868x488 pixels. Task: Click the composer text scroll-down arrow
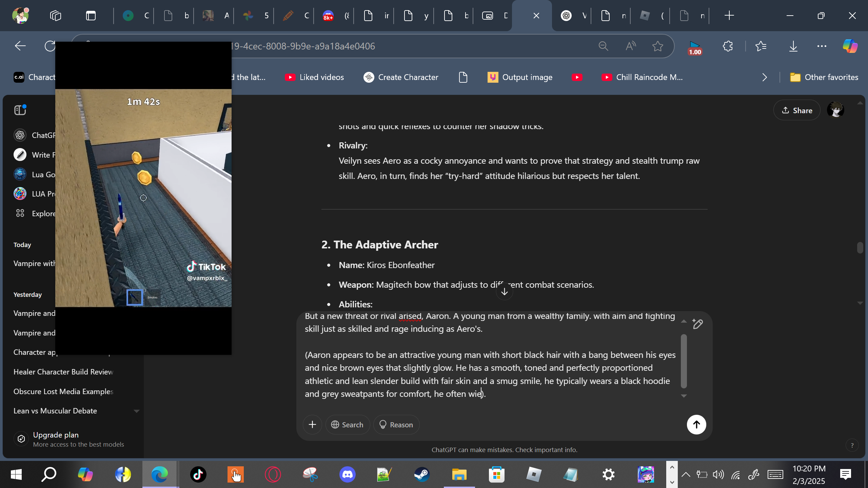(684, 396)
